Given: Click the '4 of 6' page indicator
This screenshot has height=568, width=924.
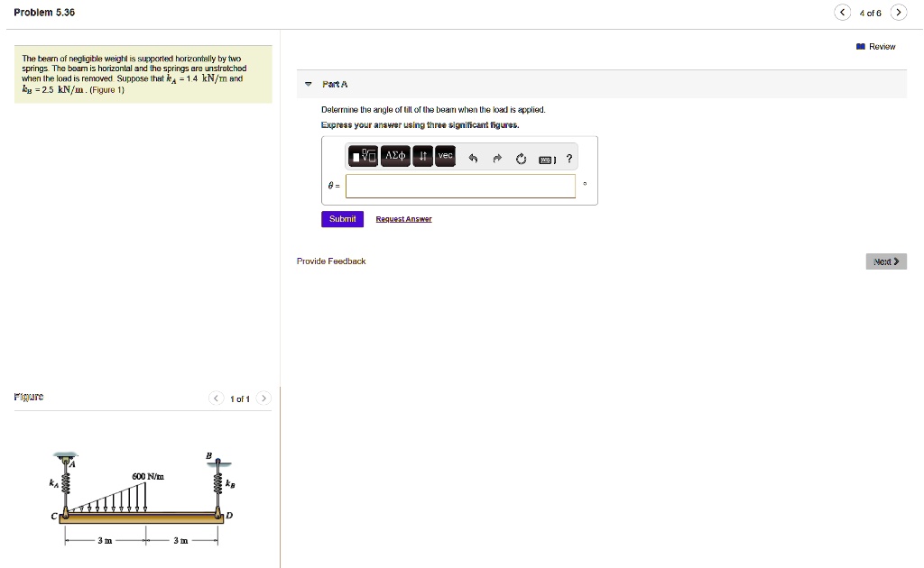Looking at the screenshot, I should point(871,13).
